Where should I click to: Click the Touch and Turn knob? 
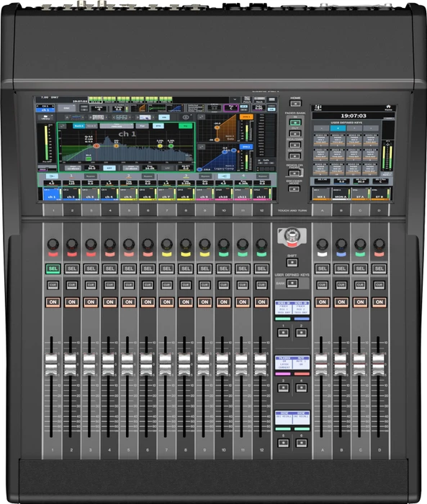(292, 237)
